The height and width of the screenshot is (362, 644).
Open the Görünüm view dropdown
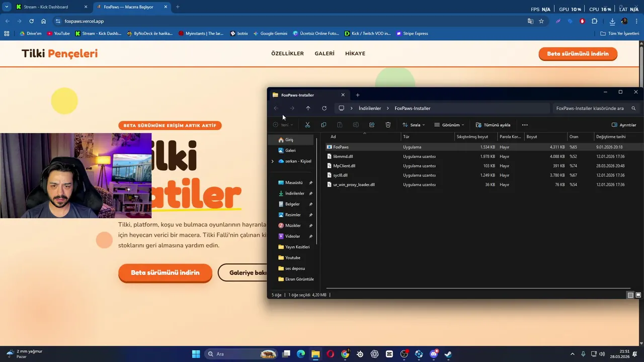pos(449,125)
